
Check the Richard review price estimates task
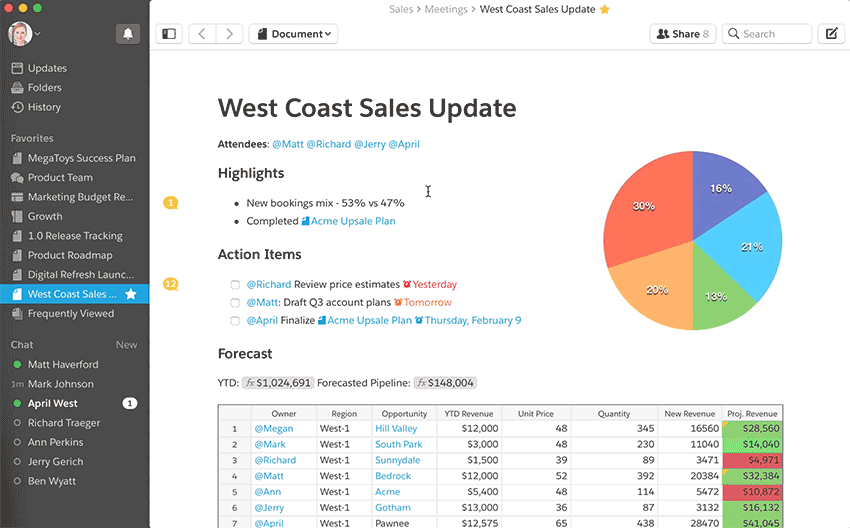235,285
